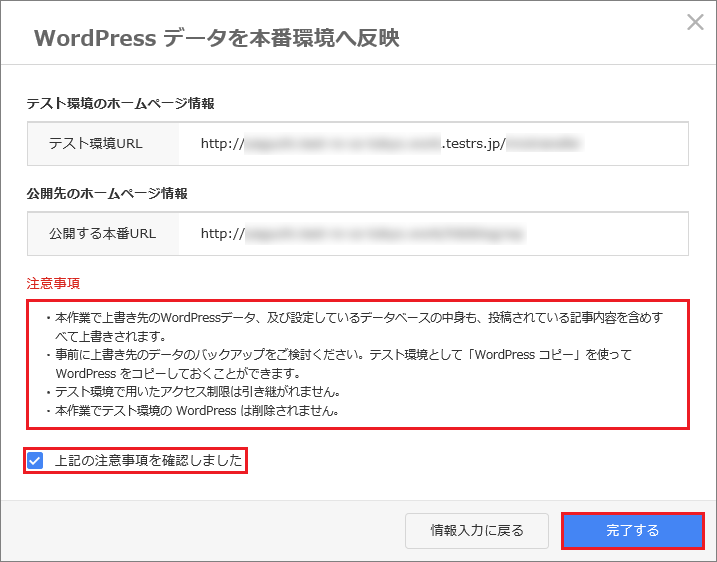
Task: Click the 公開する本番URL label cell
Action: click(x=103, y=234)
